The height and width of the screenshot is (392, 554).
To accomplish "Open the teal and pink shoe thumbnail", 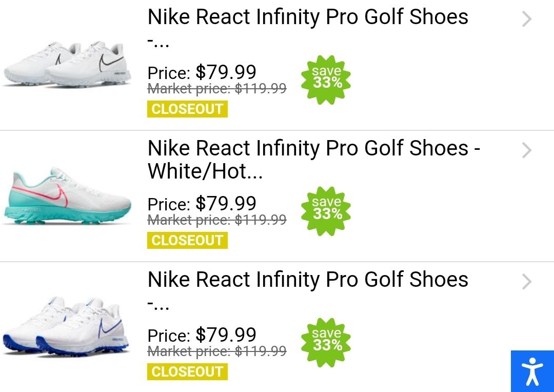I will [67, 197].
